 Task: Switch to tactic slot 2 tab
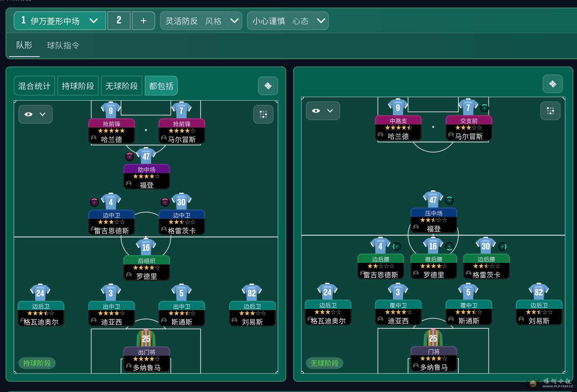[x=119, y=21]
